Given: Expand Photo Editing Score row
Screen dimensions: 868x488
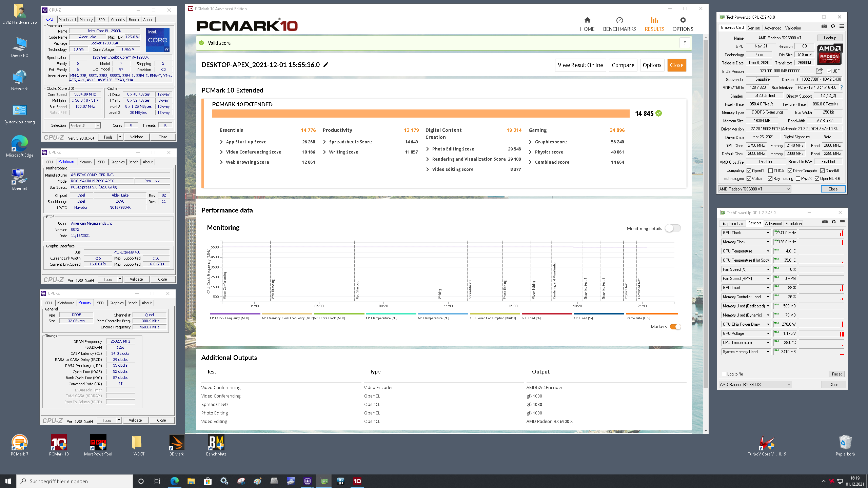Looking at the screenshot, I should (428, 149).
